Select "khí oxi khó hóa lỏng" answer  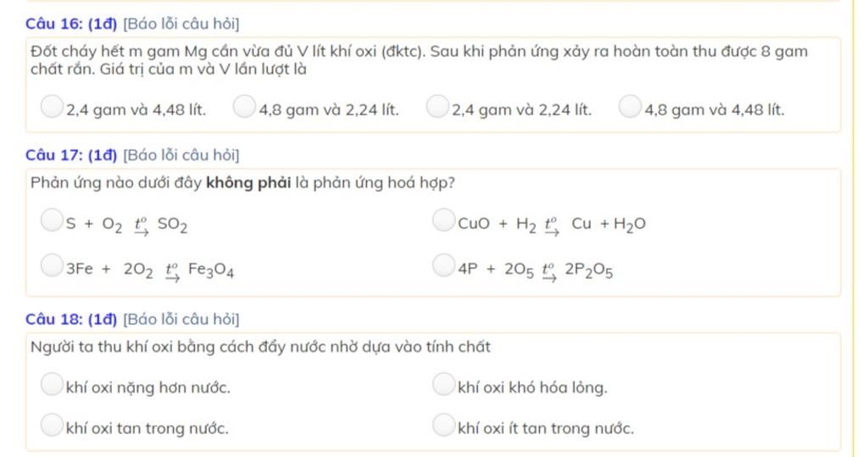443,385
